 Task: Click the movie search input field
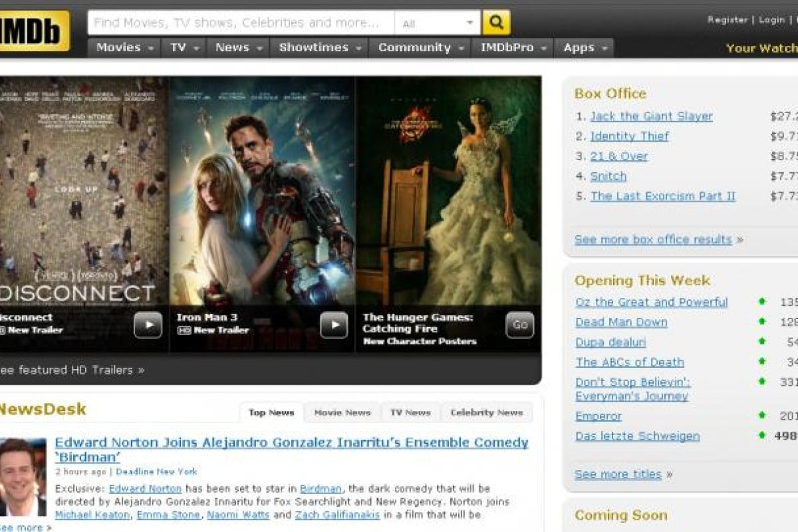click(x=239, y=22)
